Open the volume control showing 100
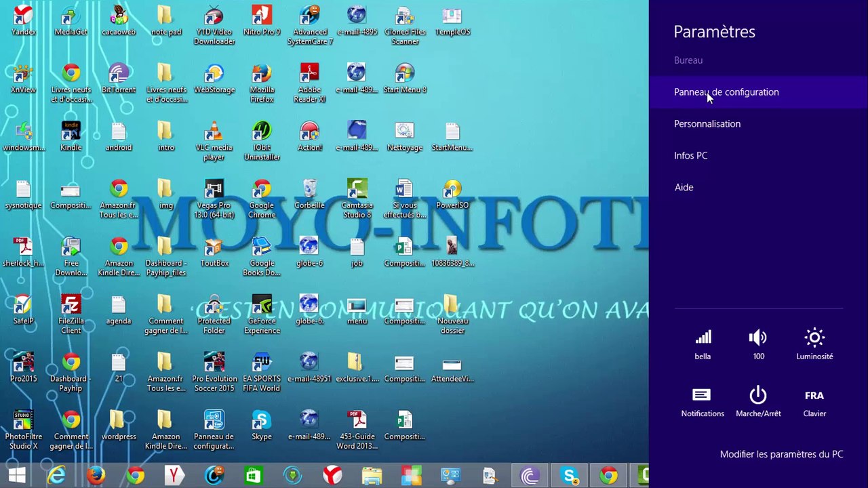The height and width of the screenshot is (488, 868). [x=758, y=344]
